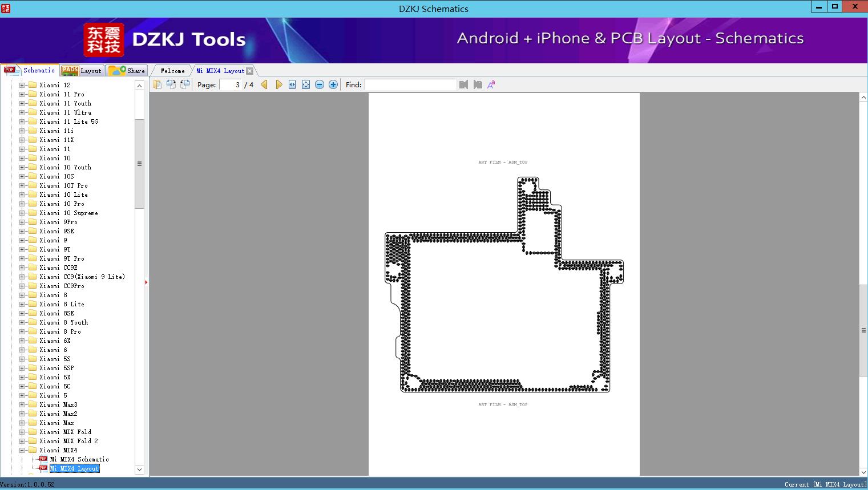
Task: Click the red sidebar collapse arrow
Action: point(146,282)
